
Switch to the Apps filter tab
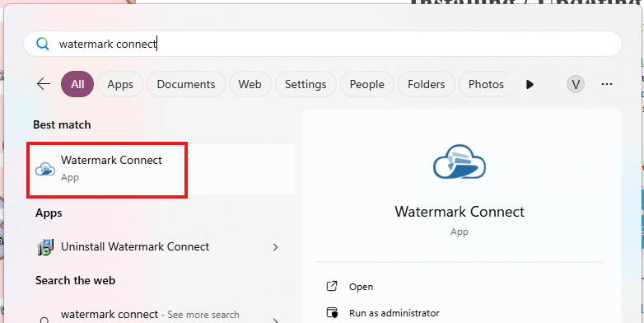tap(120, 84)
